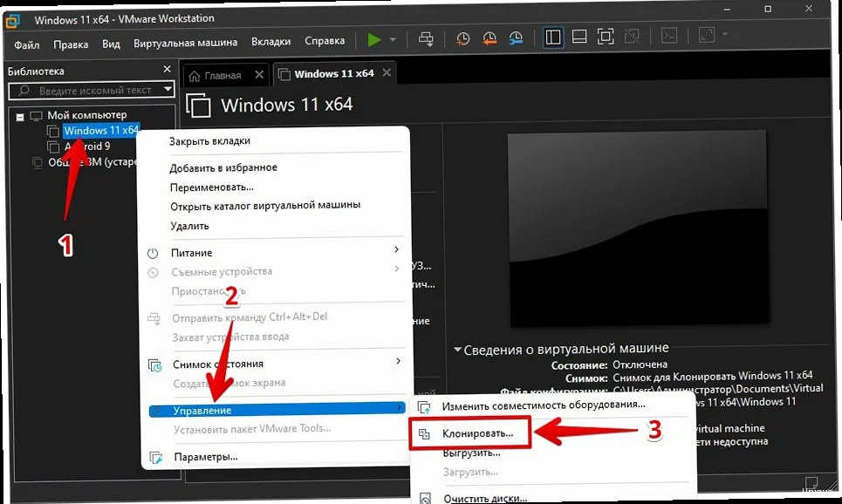Viewport: 842px width, 504px height.
Task: Send Ctrl+Alt+Del using its toolbar icon
Action: (425, 39)
